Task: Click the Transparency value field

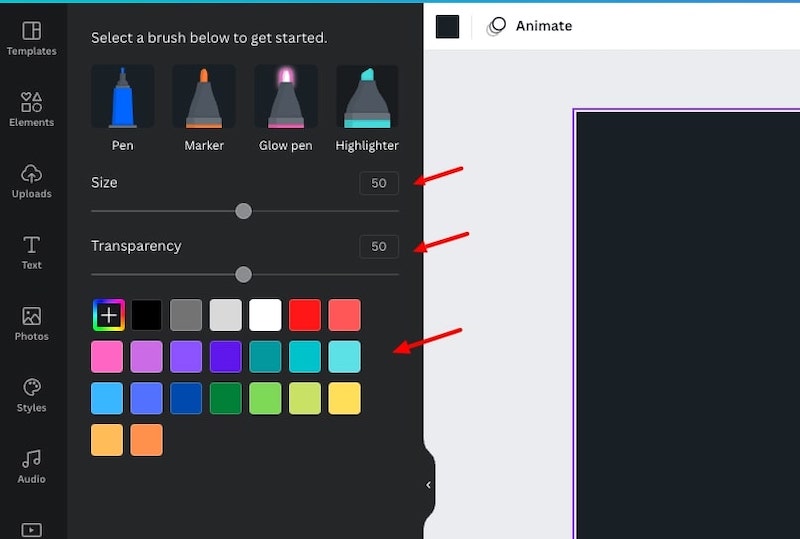Action: tap(379, 247)
